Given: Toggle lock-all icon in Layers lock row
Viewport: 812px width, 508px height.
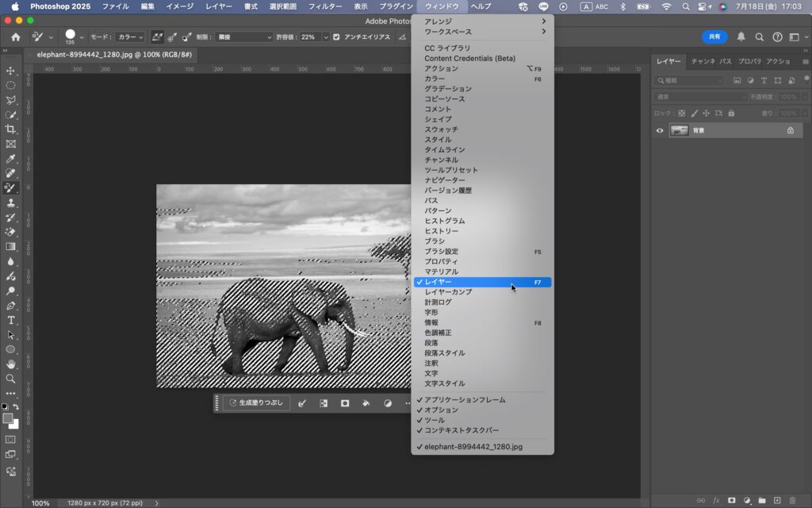Looking at the screenshot, I should click(x=731, y=113).
